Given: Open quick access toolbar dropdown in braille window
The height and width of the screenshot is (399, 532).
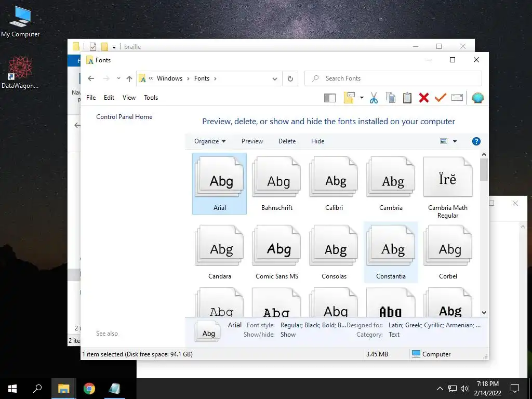Looking at the screenshot, I should [114, 47].
